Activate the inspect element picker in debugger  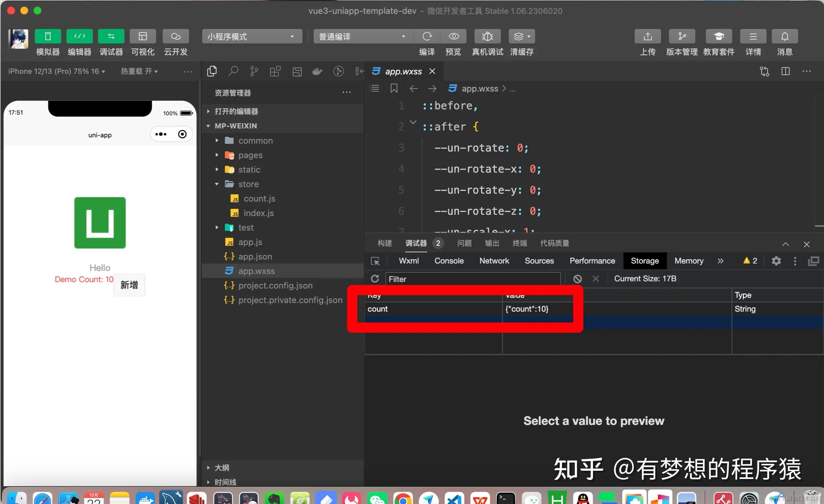(375, 261)
